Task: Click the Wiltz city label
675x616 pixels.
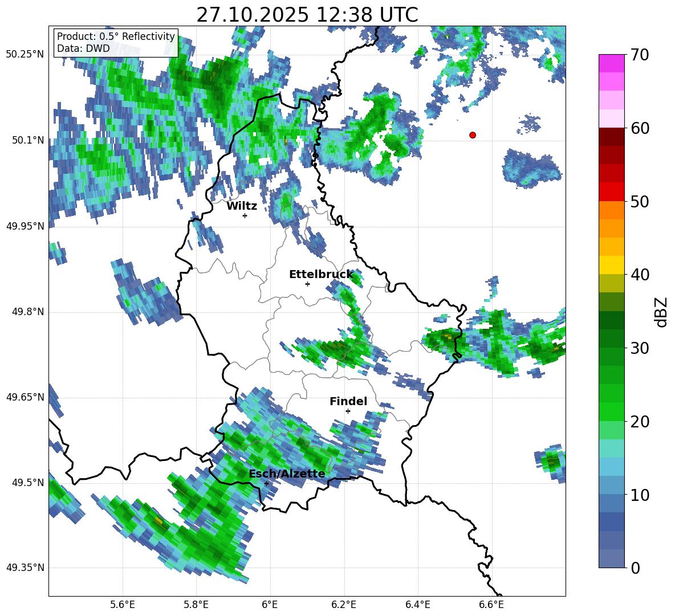Action: (x=242, y=206)
